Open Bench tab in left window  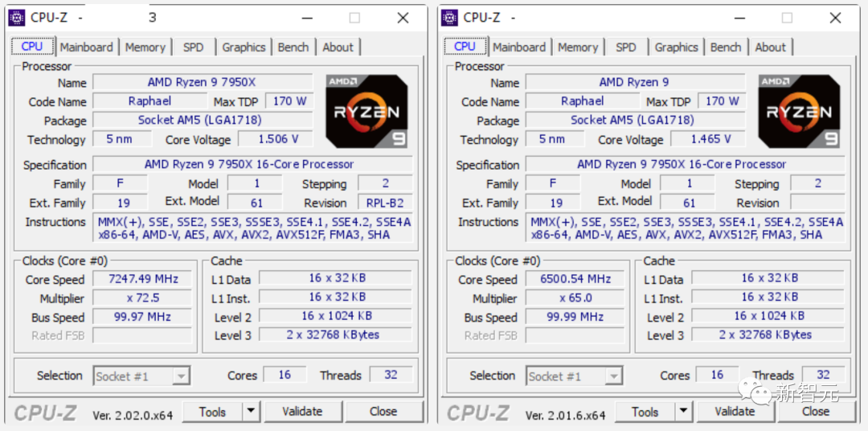(293, 47)
